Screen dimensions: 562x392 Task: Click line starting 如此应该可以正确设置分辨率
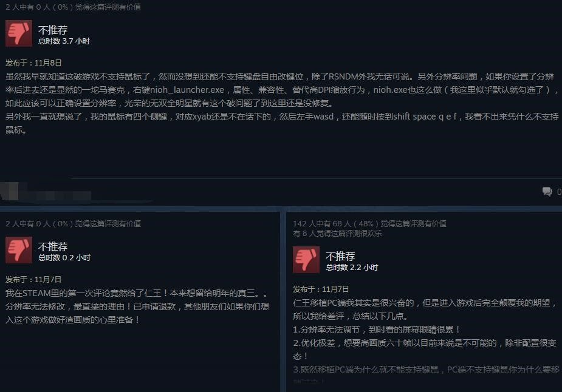click(169, 103)
